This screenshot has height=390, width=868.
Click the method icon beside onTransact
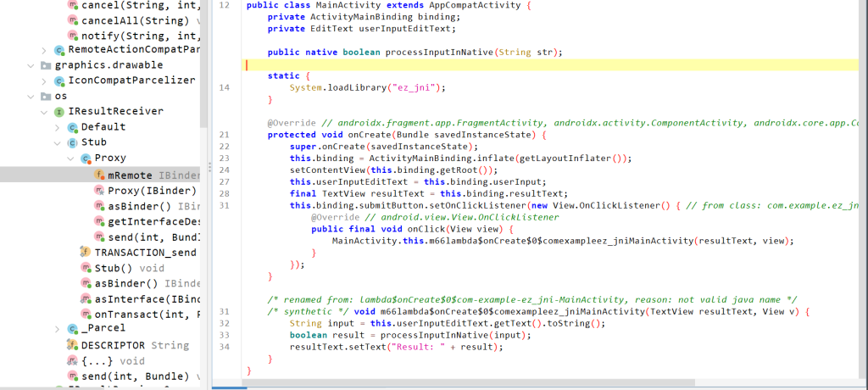tap(85, 314)
